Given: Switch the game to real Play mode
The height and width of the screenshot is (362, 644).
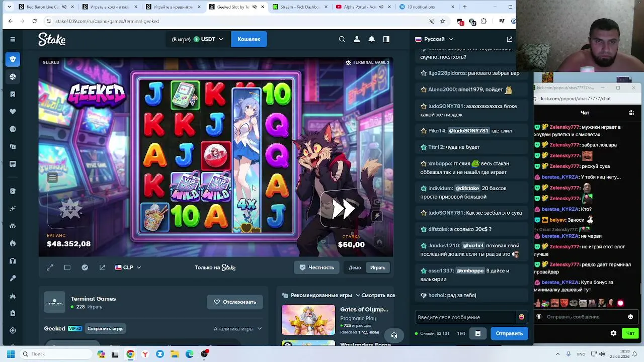Looking at the screenshot, I should [378, 267].
